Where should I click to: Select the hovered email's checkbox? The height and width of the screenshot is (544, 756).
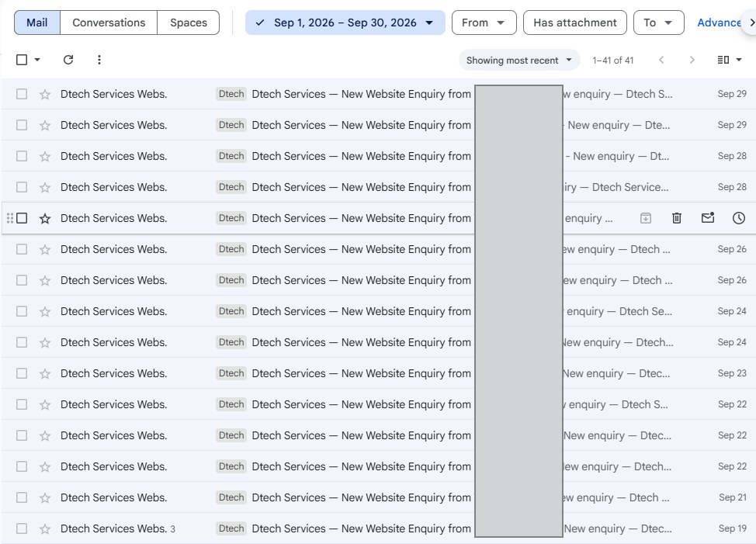coord(22,218)
